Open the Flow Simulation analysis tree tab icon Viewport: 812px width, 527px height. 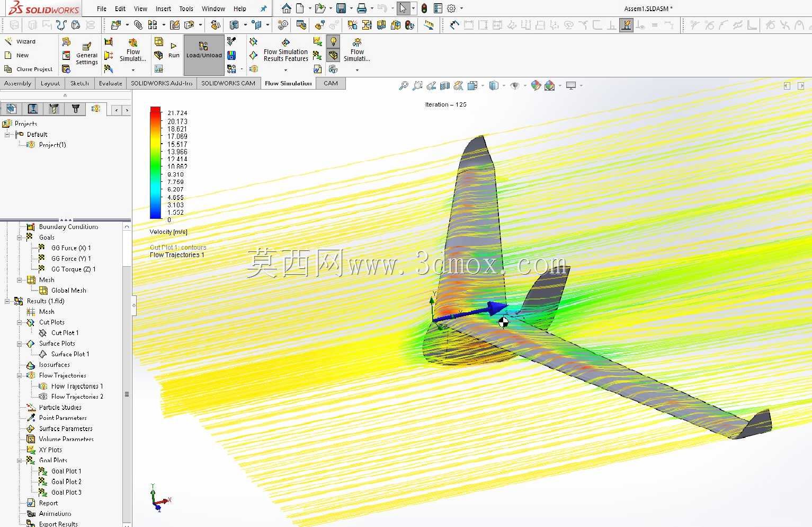[96, 109]
